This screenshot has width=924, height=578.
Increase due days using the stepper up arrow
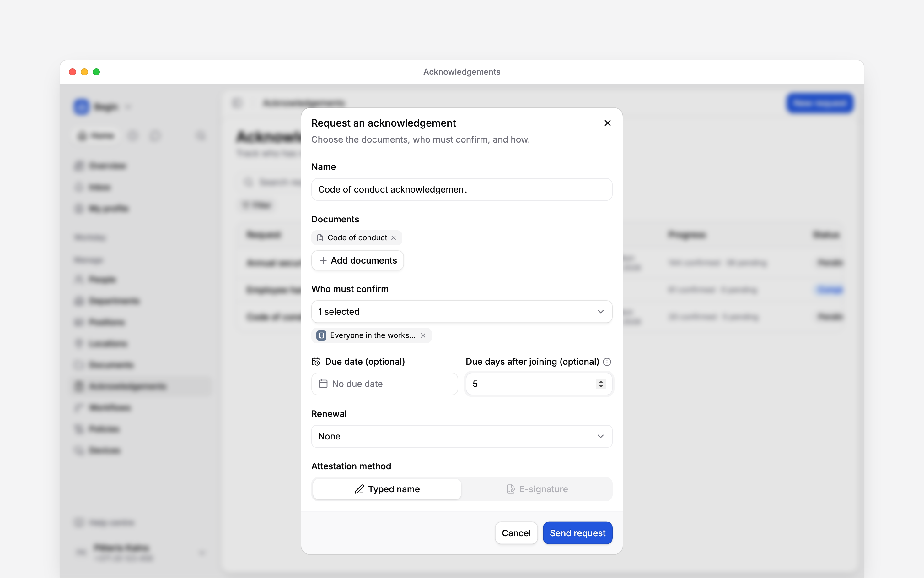point(601,381)
